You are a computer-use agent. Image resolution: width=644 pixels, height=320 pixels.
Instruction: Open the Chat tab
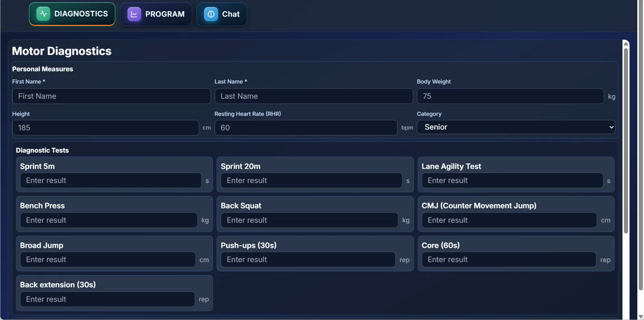(221, 14)
